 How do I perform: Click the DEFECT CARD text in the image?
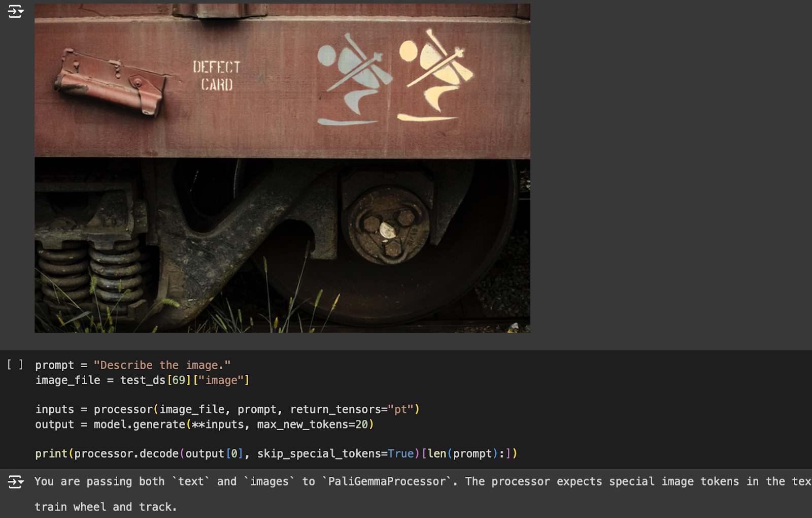tap(217, 75)
